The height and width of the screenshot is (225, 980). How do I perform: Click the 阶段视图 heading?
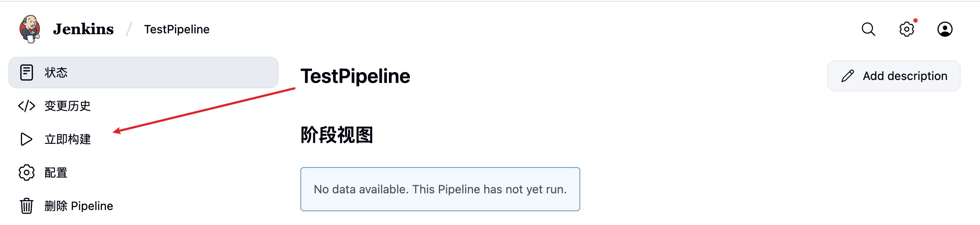pyautogui.click(x=337, y=135)
